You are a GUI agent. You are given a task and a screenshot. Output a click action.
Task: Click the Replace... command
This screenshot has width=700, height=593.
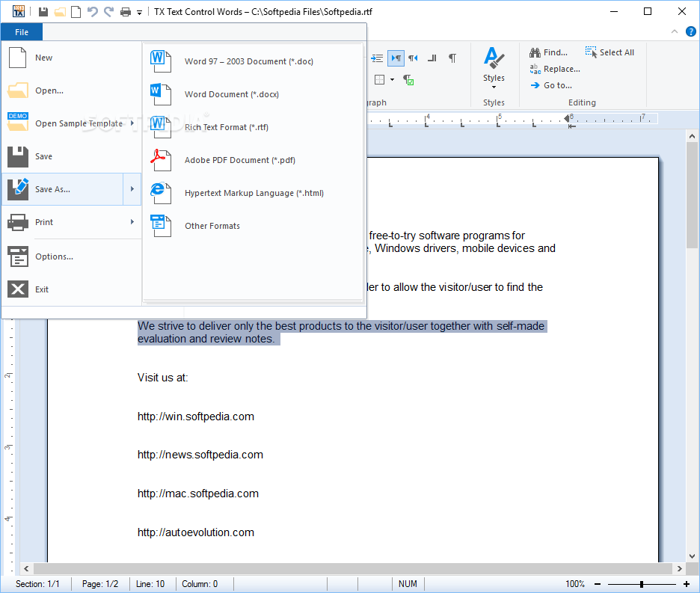click(x=555, y=69)
